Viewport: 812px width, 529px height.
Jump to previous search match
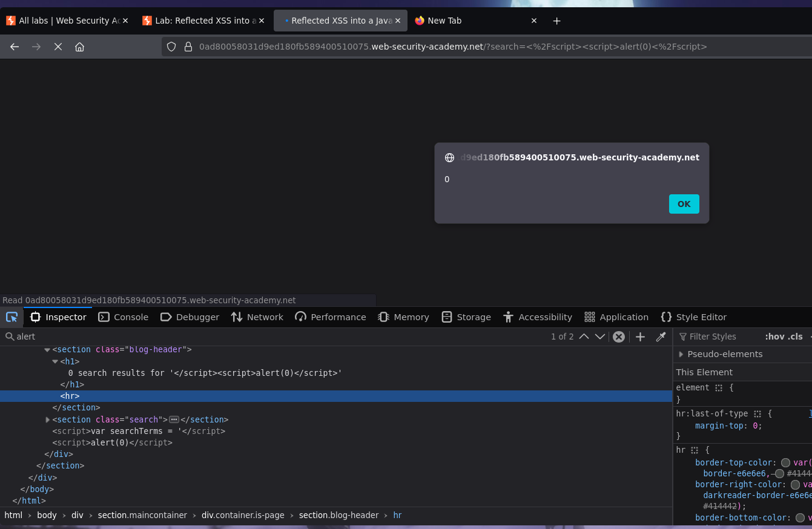[x=584, y=337]
